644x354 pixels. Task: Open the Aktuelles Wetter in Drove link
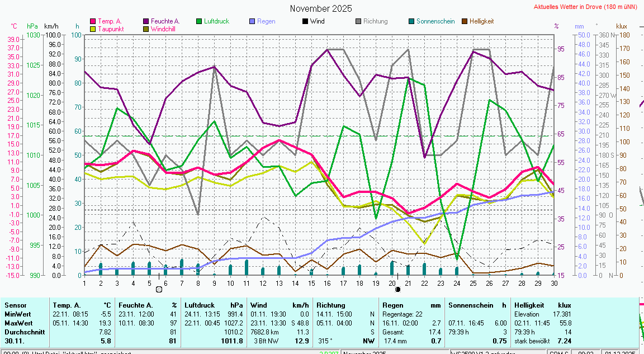pos(585,7)
